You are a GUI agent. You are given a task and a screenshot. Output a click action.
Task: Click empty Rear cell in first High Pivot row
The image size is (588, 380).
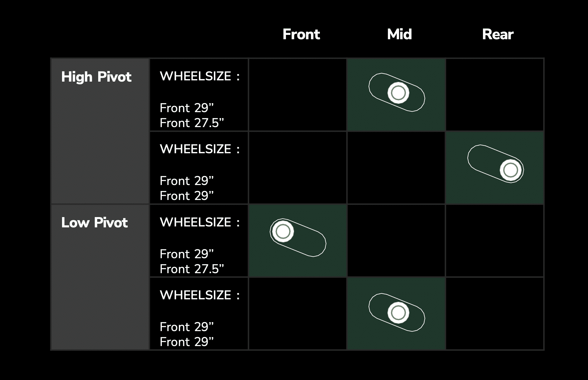pyautogui.click(x=495, y=95)
